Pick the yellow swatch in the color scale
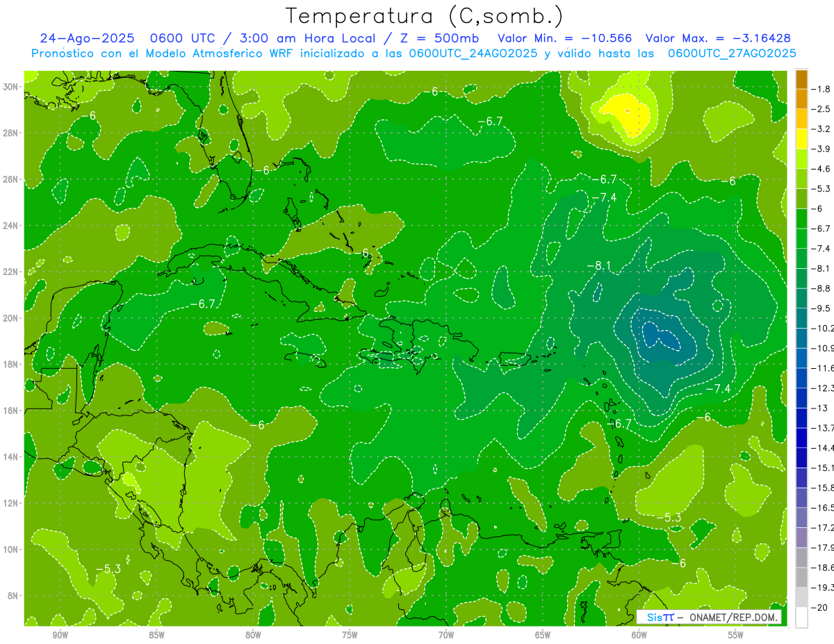Image resolution: width=834 pixels, height=644 pixels. (801, 139)
